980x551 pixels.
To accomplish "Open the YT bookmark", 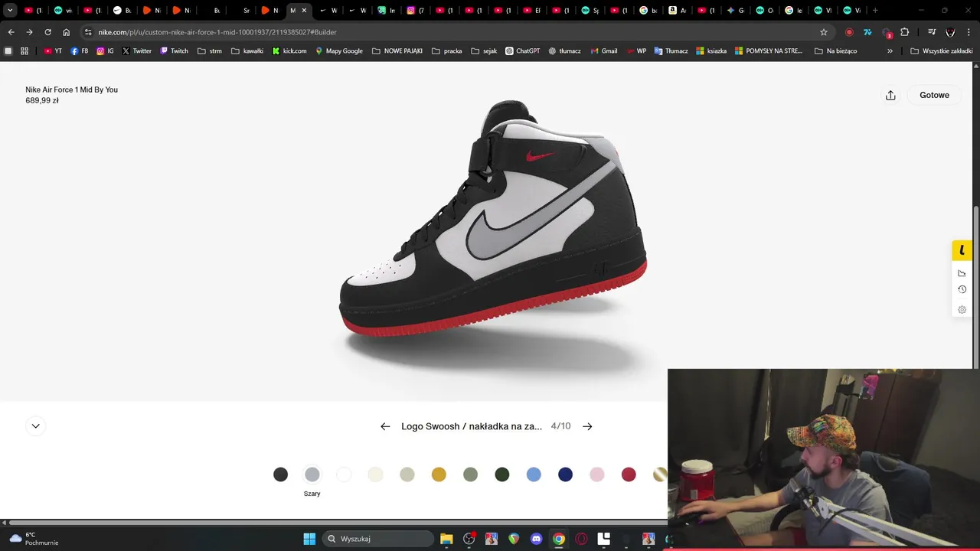I will [x=53, y=51].
